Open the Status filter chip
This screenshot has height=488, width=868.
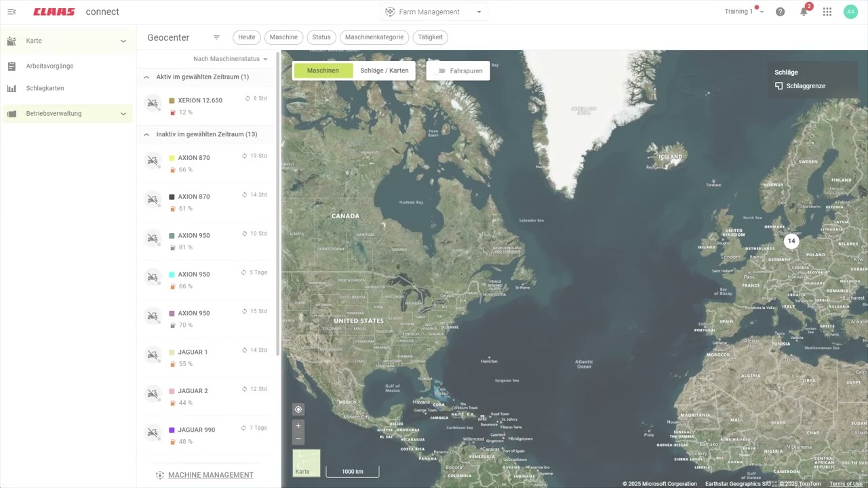(x=321, y=37)
